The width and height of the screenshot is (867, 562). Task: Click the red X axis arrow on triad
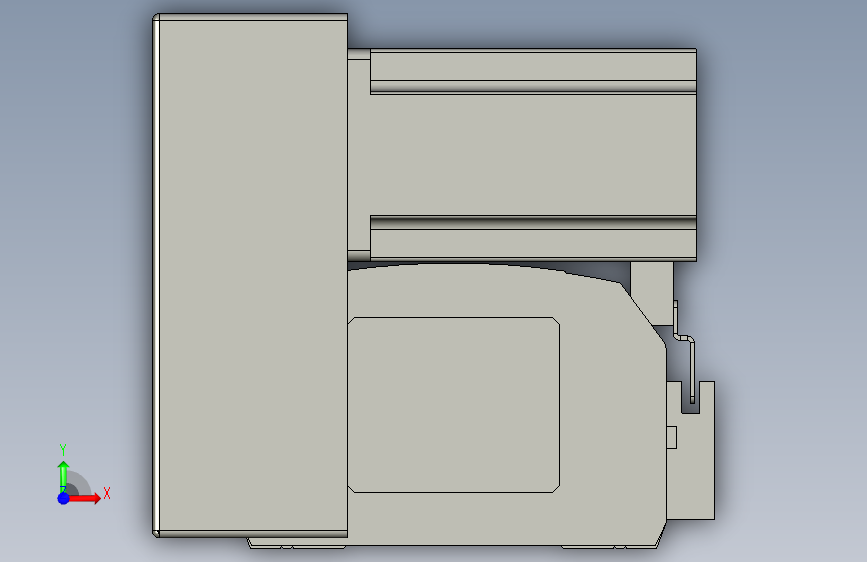pyautogui.click(x=86, y=498)
